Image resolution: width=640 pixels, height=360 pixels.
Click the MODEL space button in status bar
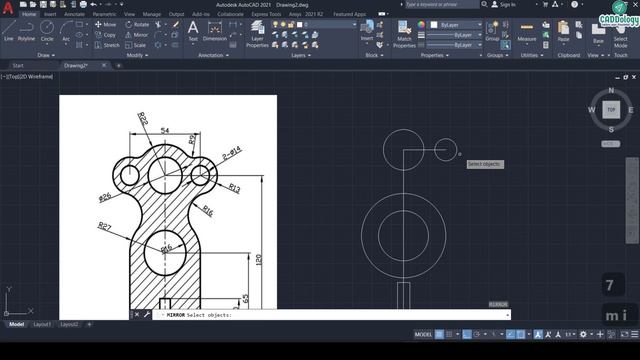point(423,334)
